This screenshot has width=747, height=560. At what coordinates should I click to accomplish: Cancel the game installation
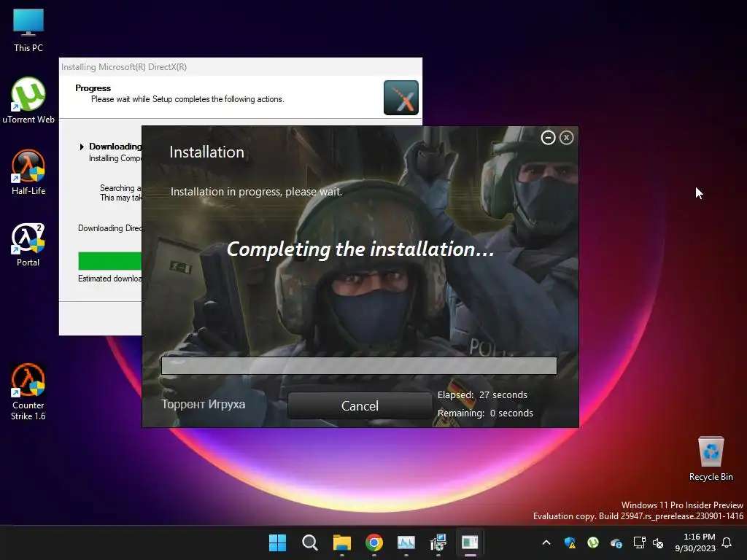pyautogui.click(x=360, y=405)
